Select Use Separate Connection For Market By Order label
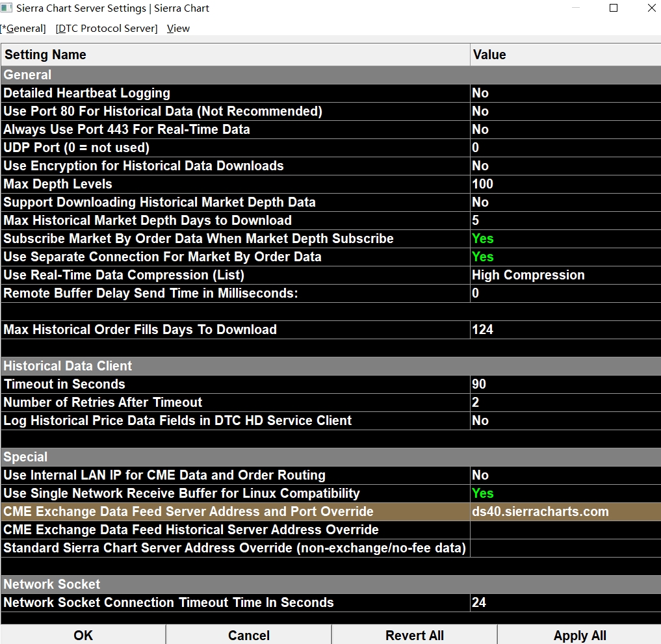 162,257
